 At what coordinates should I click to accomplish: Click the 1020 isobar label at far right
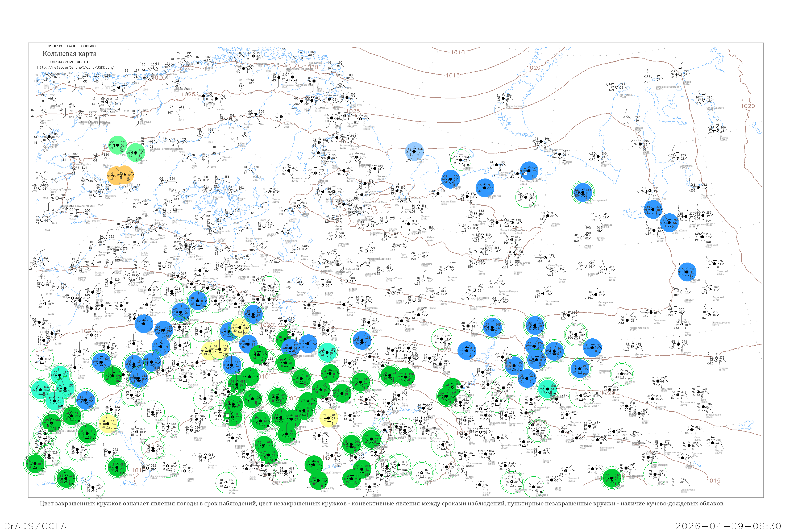pyautogui.click(x=748, y=106)
